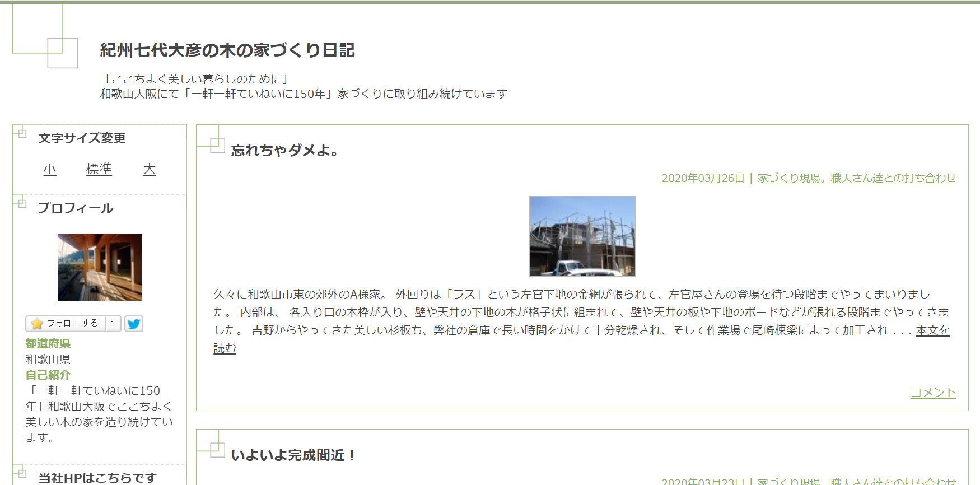Click the プロフィール sidebar heading
This screenshot has height=485, width=980.
pos(76,208)
